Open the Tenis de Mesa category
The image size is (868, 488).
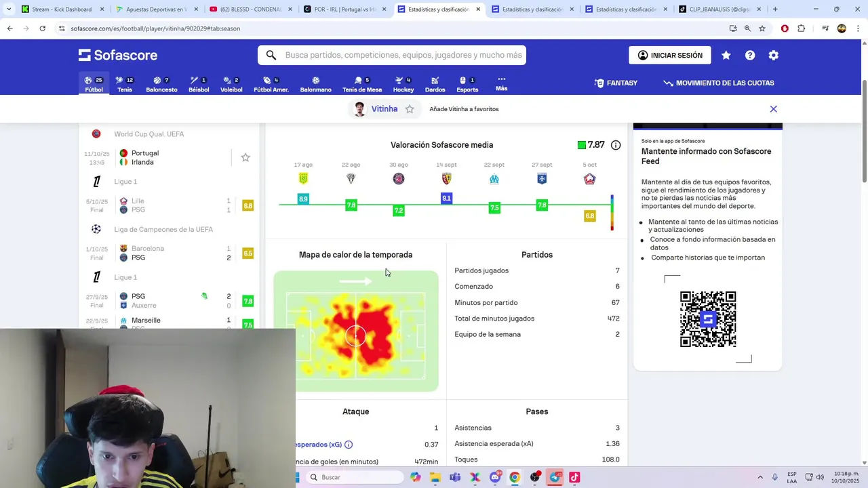pos(362,84)
